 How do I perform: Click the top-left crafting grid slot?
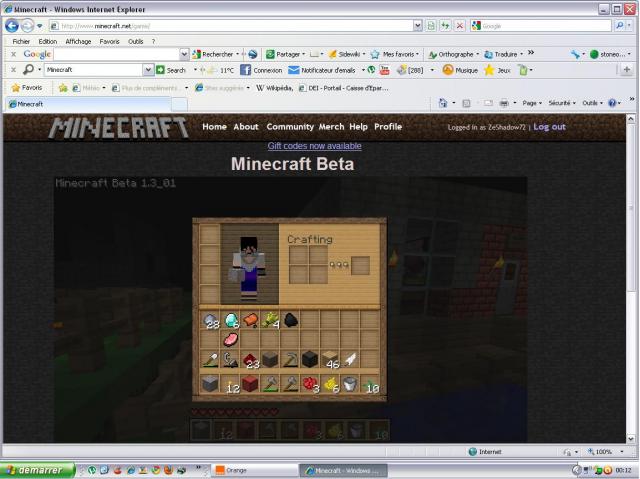pos(299,255)
